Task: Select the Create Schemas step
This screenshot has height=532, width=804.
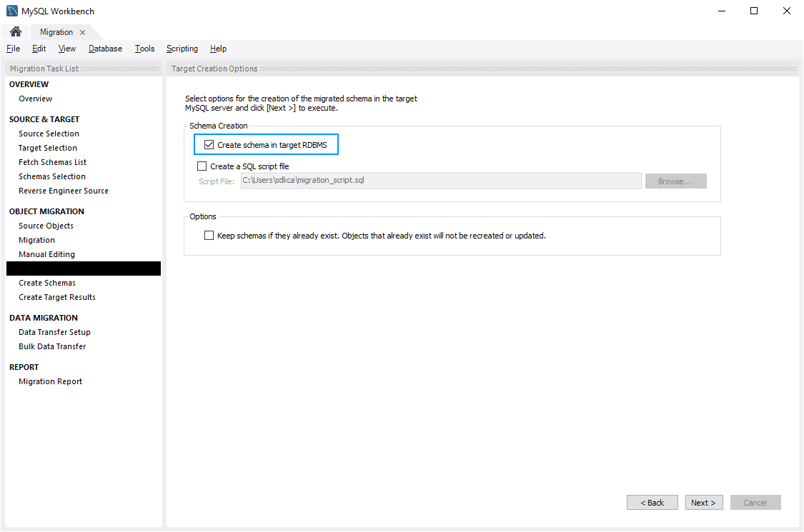Action: (x=46, y=283)
